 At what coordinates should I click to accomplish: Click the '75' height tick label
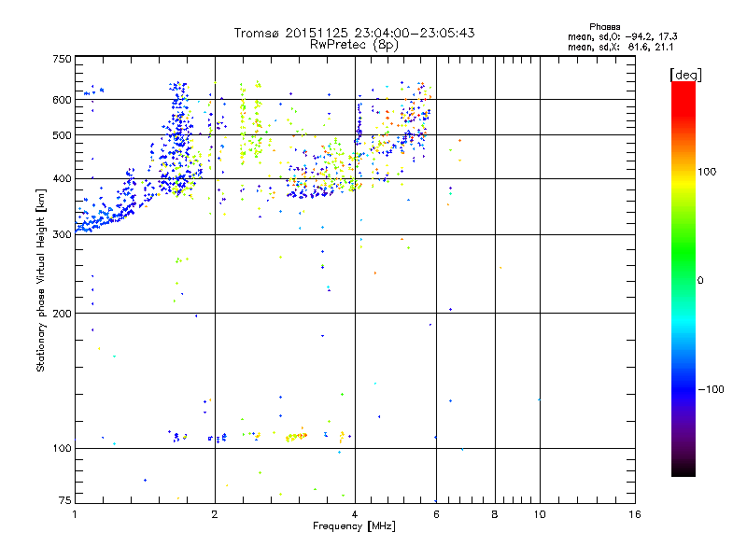coord(65,500)
